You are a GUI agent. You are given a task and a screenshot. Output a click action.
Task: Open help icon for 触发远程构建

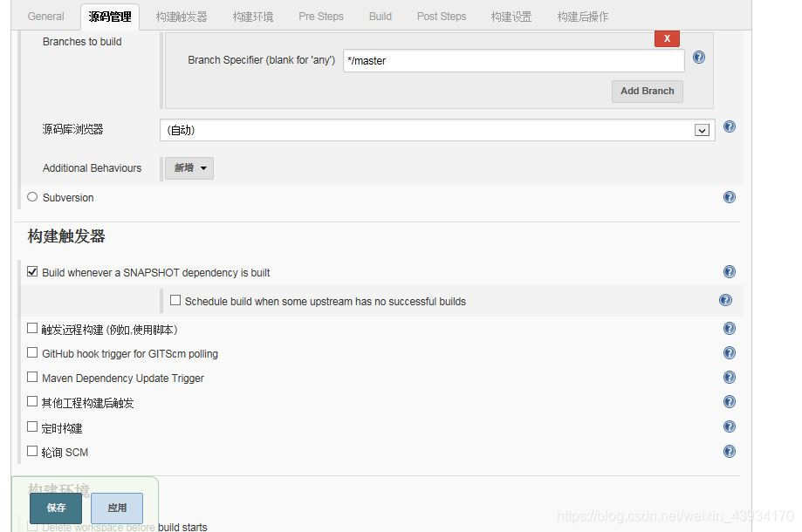(x=730, y=329)
